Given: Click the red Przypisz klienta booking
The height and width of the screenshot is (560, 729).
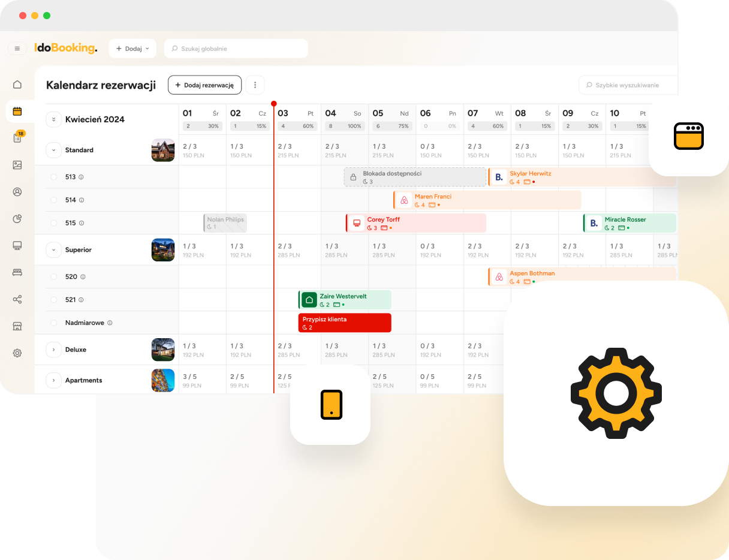Looking at the screenshot, I should [x=345, y=323].
